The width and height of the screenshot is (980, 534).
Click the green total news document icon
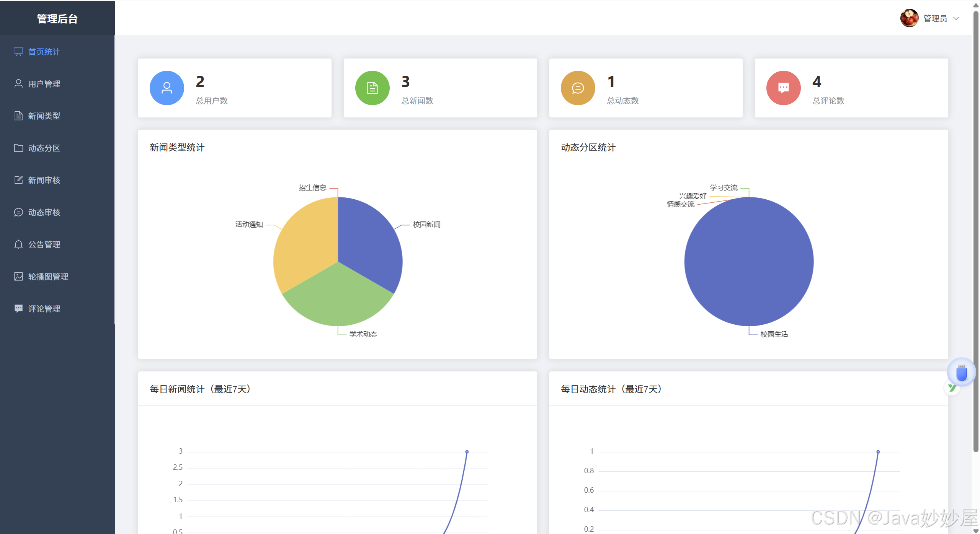(372, 88)
